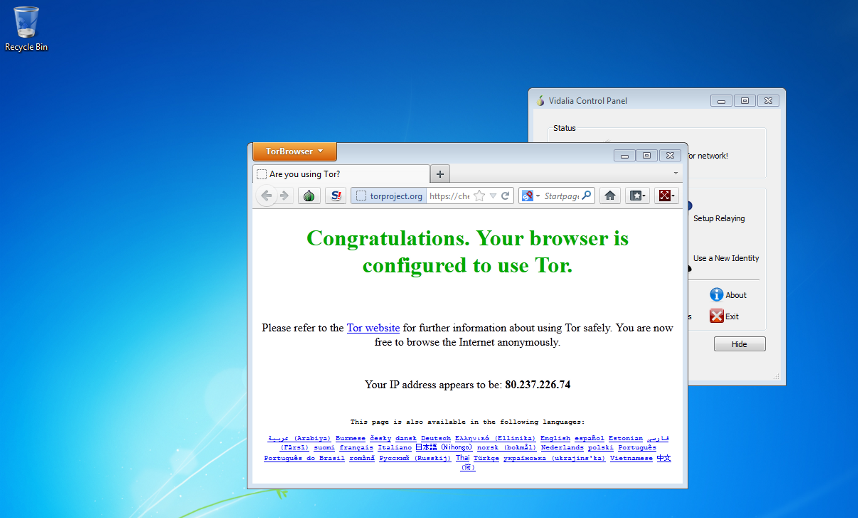The image size is (858, 518).
Task: Open the list all tabs dropdown arrow
Action: click(676, 173)
